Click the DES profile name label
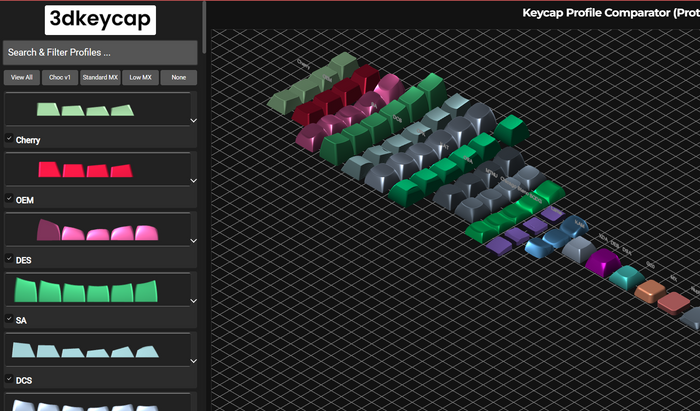 [23, 261]
